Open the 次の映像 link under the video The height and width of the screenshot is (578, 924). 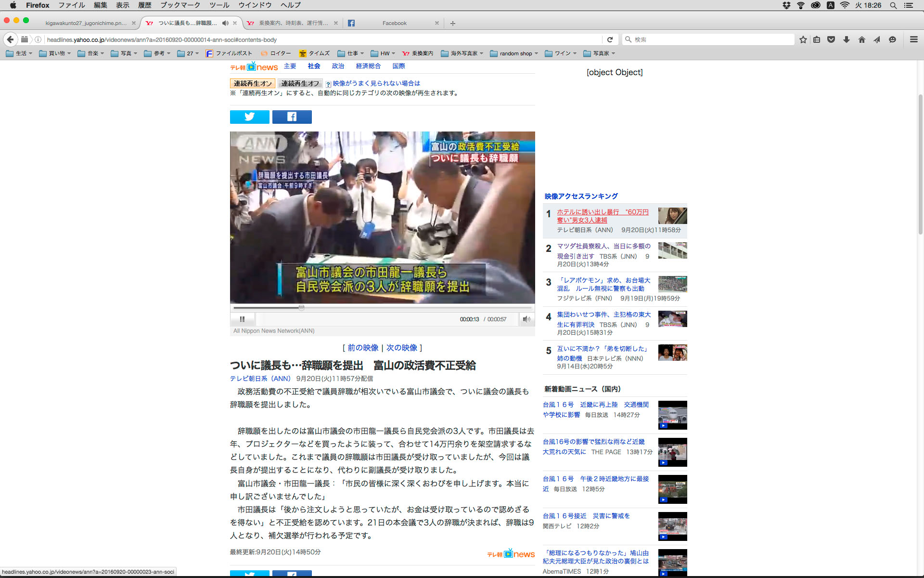(402, 348)
